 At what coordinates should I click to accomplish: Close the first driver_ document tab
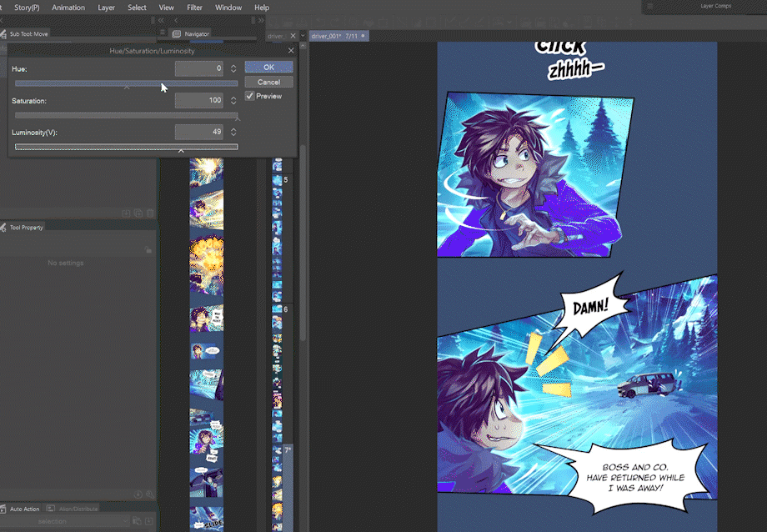pyautogui.click(x=293, y=36)
